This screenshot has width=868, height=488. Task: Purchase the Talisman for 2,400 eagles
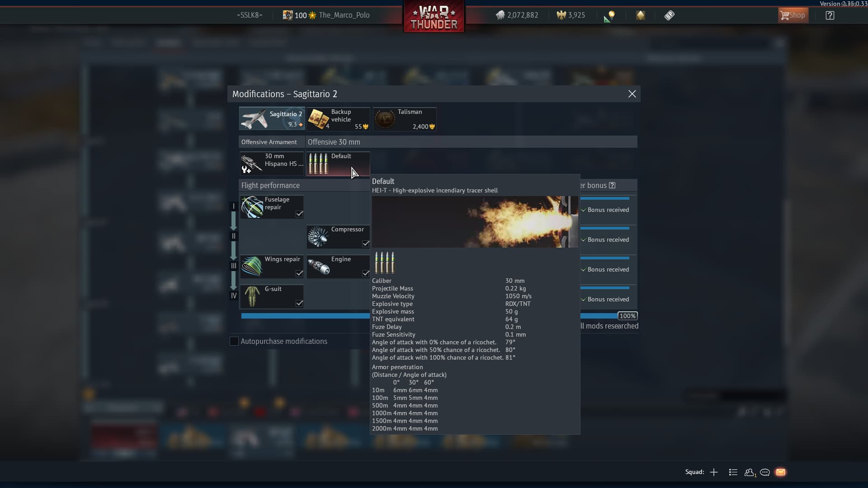(x=405, y=119)
